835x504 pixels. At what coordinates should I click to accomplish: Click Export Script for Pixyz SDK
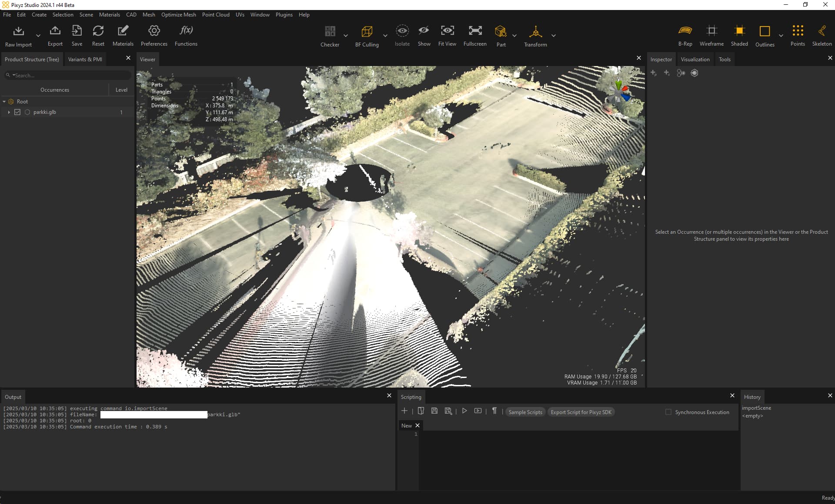581,412
